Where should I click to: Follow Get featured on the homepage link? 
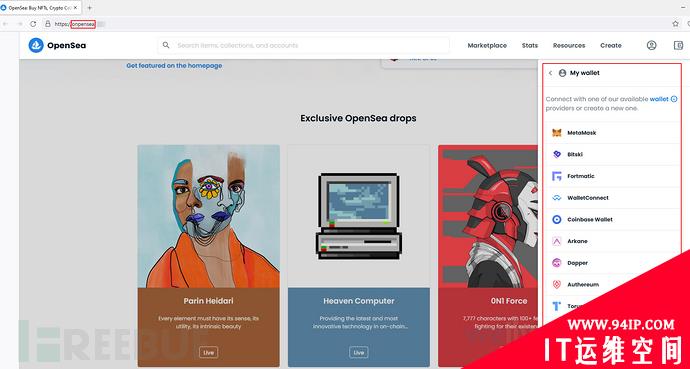[x=174, y=66]
